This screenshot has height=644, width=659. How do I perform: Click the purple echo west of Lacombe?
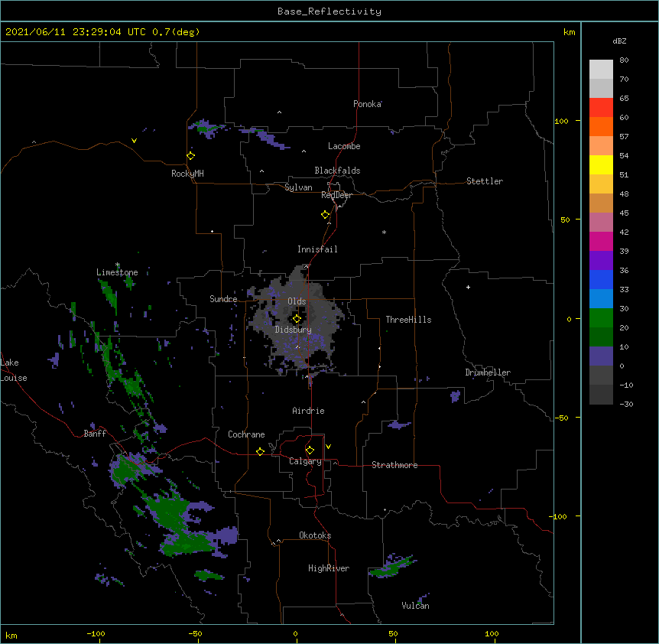[x=265, y=137]
